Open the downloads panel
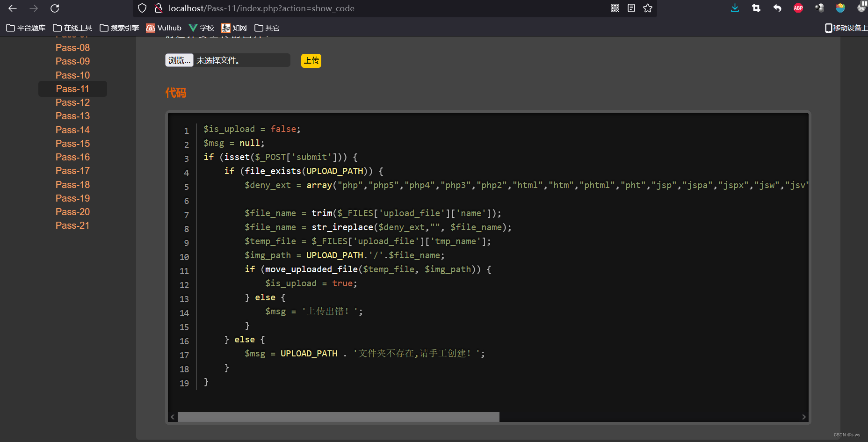This screenshot has height=442, width=868. (x=735, y=8)
